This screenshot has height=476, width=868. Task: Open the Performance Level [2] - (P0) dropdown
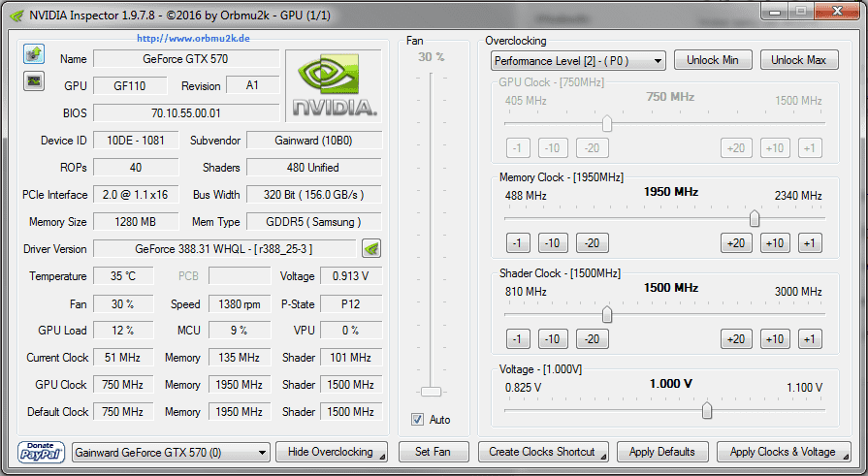pyautogui.click(x=578, y=61)
